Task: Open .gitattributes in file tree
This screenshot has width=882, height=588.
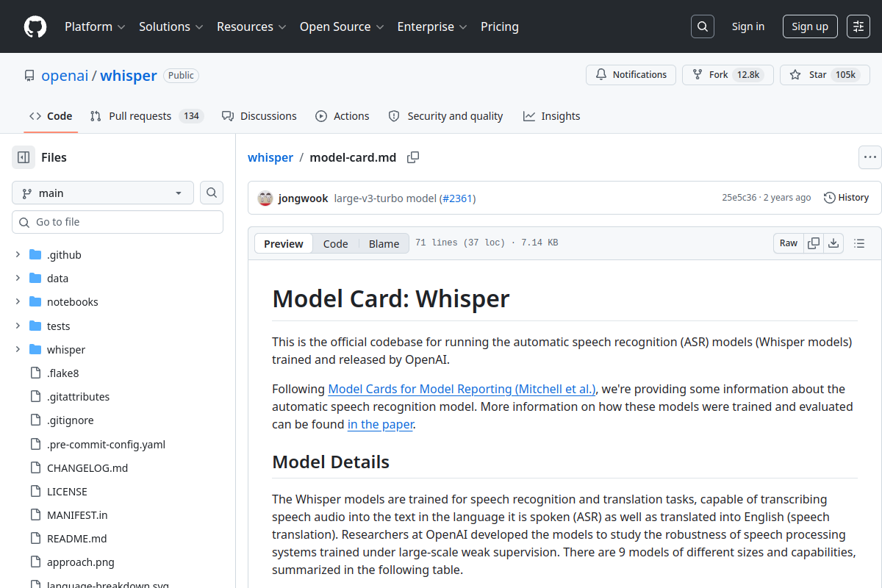Action: point(78,397)
